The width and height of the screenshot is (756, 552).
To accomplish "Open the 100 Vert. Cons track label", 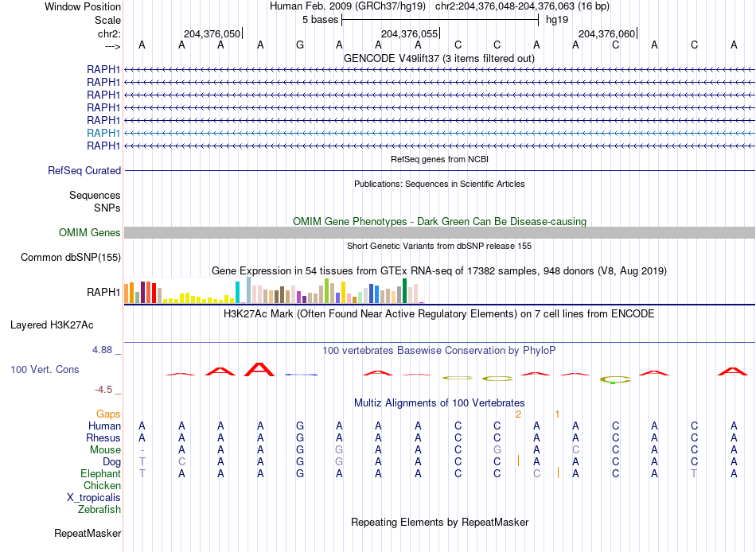I will point(45,370).
